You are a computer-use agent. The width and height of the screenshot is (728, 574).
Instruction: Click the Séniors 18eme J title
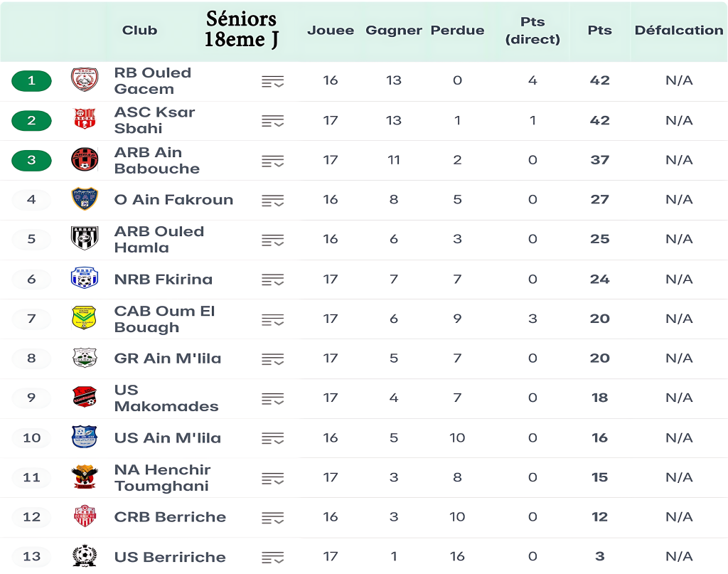click(x=241, y=29)
